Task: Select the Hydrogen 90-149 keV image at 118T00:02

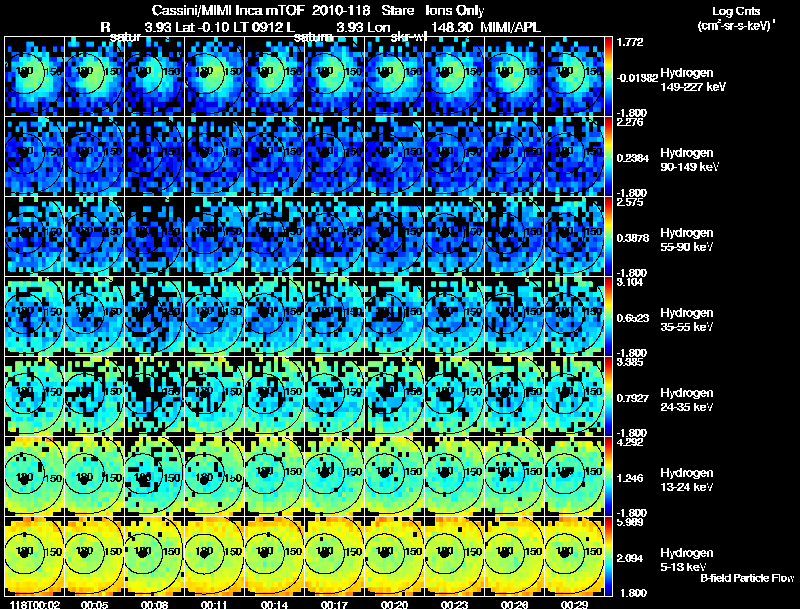Action: (35, 156)
